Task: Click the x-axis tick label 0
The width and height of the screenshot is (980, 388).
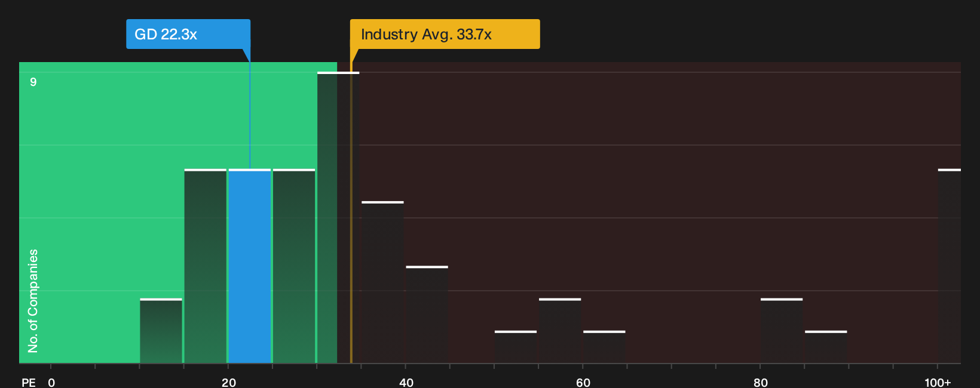Action: pos(51,383)
